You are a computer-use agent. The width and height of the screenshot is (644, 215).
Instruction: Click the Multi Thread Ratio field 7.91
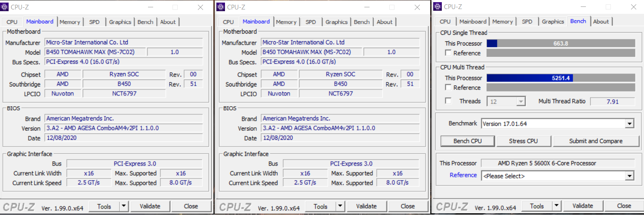(612, 101)
